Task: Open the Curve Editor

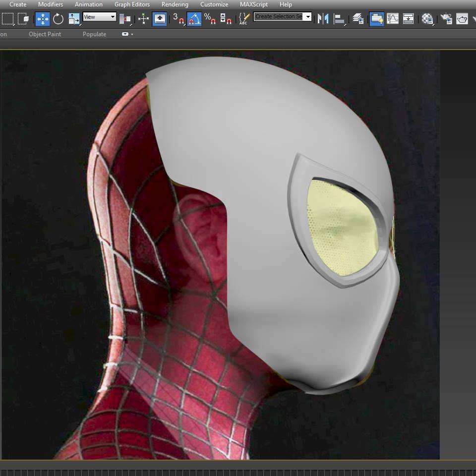Action: 393,19
